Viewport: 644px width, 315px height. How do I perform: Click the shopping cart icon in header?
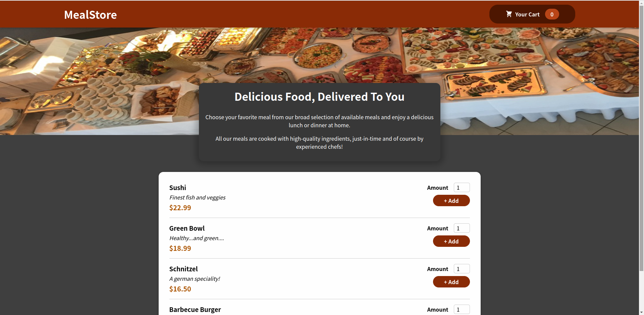pos(509,14)
